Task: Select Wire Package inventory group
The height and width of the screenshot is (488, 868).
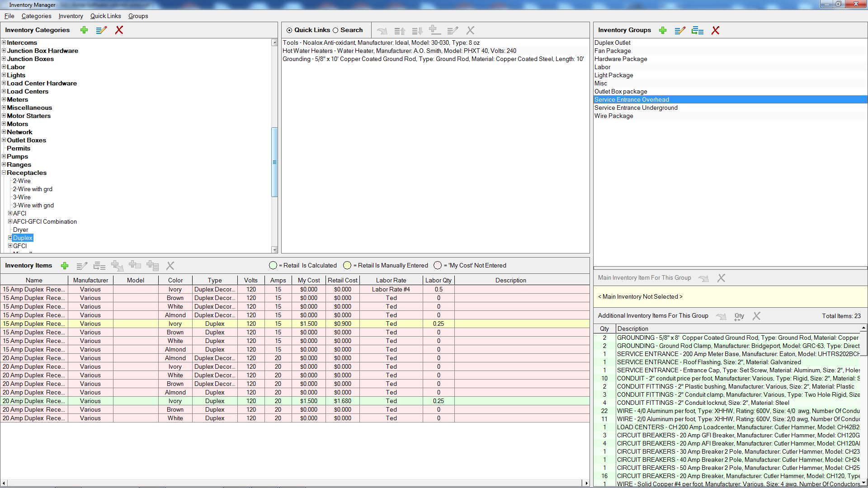Action: [613, 116]
